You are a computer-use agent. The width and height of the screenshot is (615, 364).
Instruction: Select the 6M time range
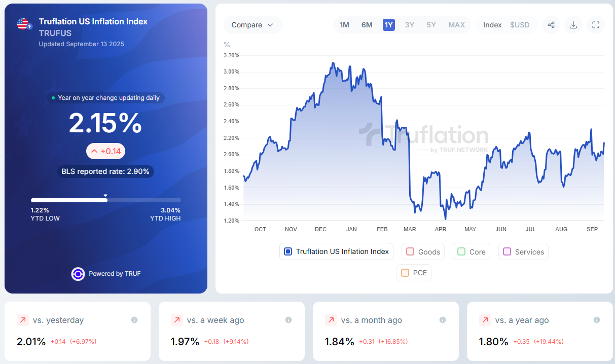(x=367, y=25)
